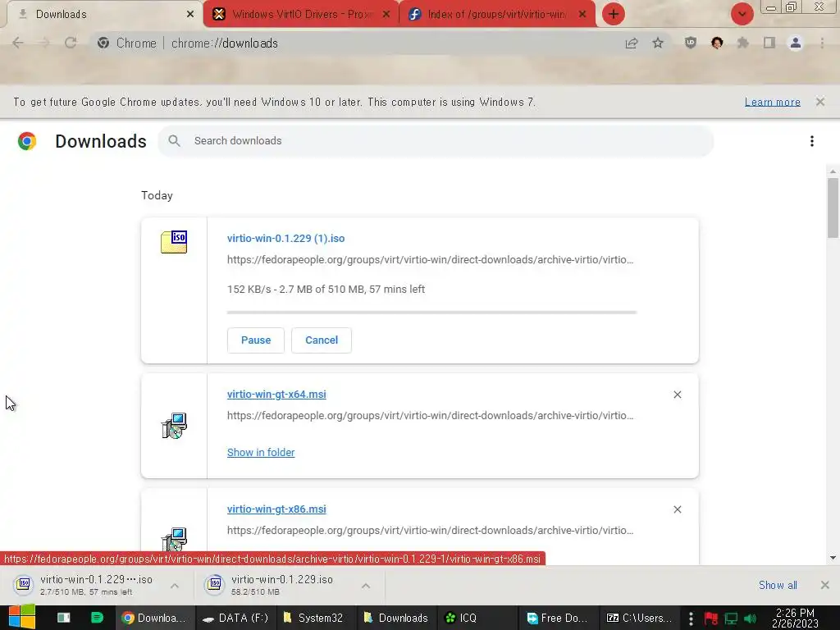This screenshot has height=630, width=840.
Task: Open the Downloads folder on the taskbar
Action: 396,618
